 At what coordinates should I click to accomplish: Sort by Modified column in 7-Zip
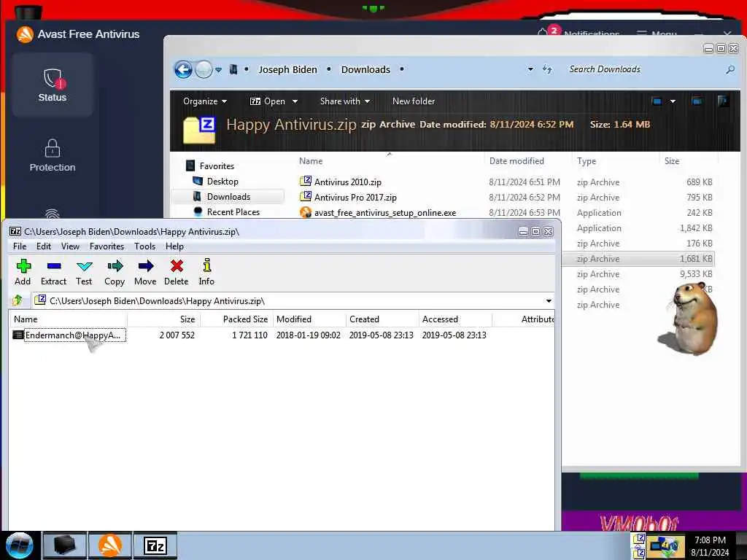(309, 319)
